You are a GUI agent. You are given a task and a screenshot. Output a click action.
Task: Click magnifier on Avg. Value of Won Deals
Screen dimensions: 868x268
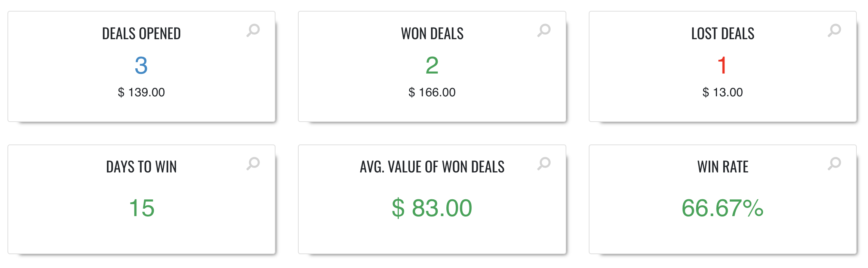[x=544, y=163]
